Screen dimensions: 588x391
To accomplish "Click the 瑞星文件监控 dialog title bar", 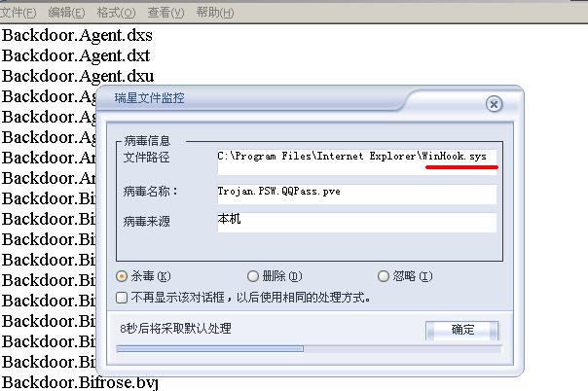I will pyautogui.click(x=255, y=98).
